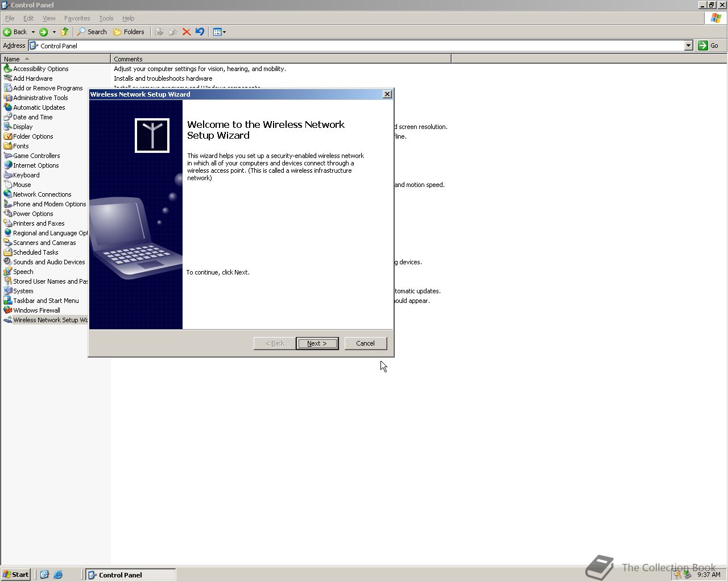
Task: Select the Speech icon
Action: click(x=8, y=272)
